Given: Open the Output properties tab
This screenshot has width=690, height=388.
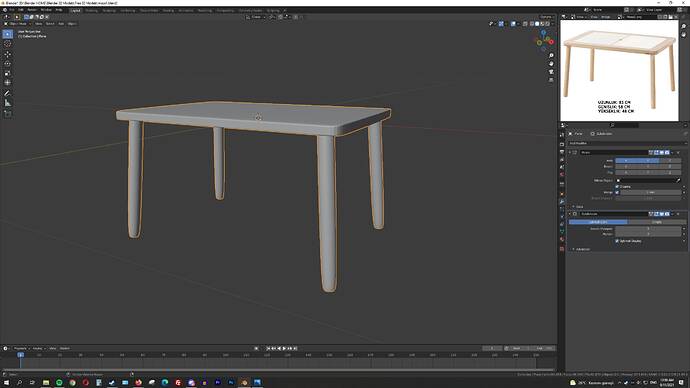Looking at the screenshot, I should tap(562, 152).
